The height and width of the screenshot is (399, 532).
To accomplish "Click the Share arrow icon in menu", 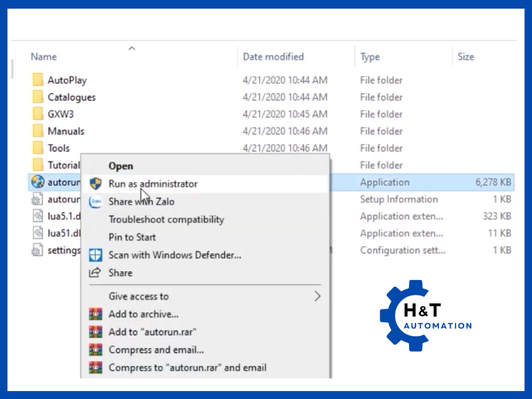I will click(95, 273).
